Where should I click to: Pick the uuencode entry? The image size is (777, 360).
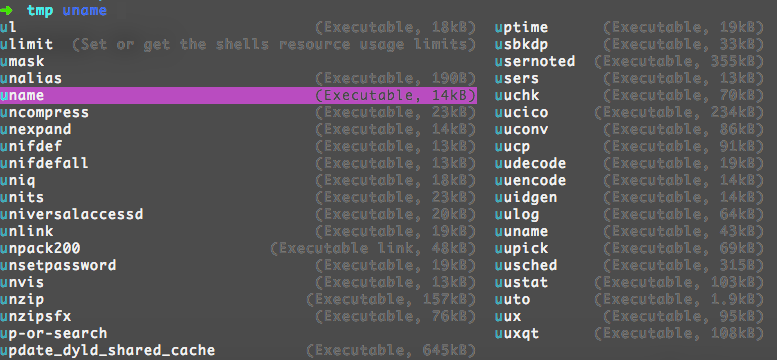[x=629, y=180]
